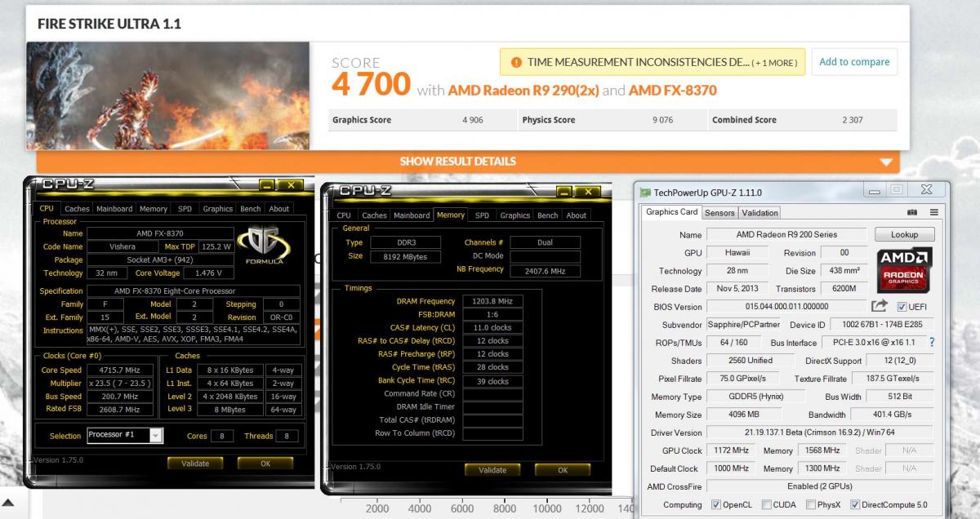Select SPD tab in CPU-Z processor window

coord(185,209)
